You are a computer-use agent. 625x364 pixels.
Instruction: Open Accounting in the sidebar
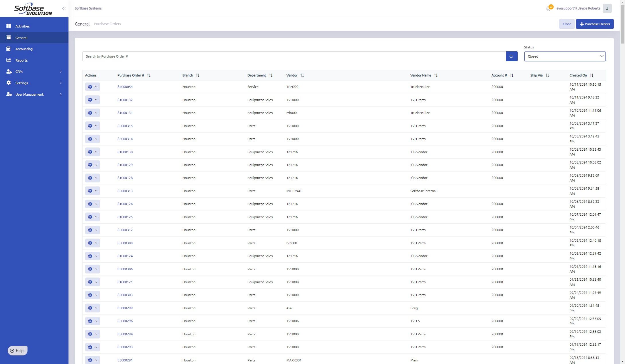tap(24, 49)
